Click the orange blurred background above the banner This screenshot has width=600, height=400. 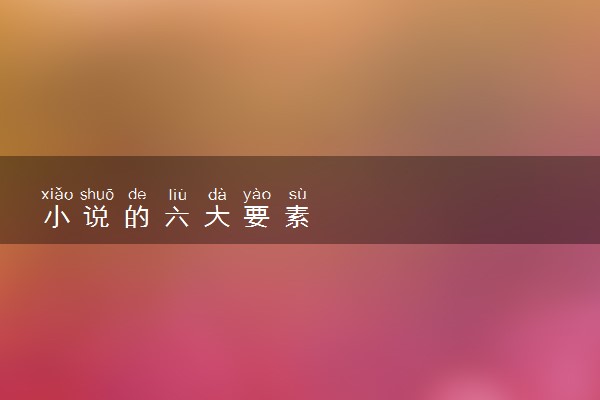(x=300, y=78)
